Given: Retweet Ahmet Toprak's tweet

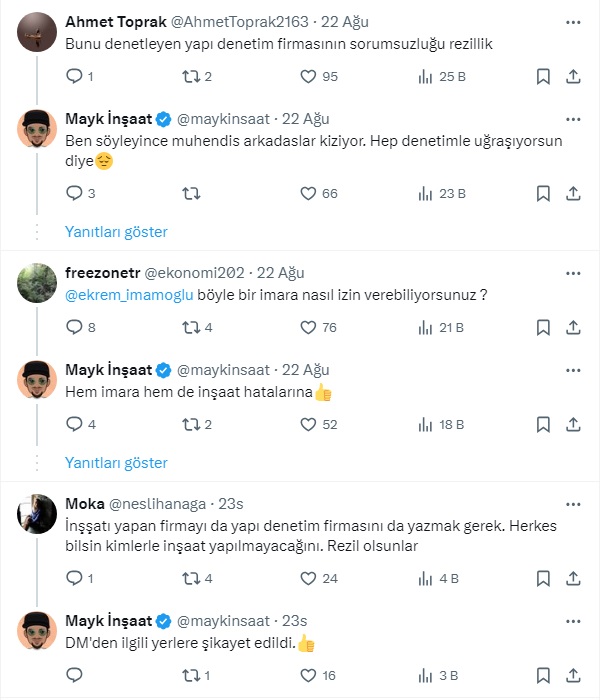Looking at the screenshot, I should coord(191,76).
